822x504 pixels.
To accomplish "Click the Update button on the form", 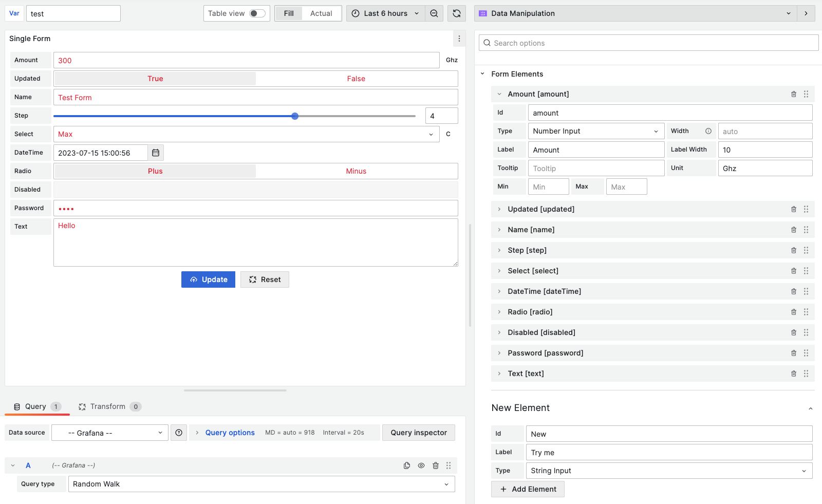I will pyautogui.click(x=208, y=279).
